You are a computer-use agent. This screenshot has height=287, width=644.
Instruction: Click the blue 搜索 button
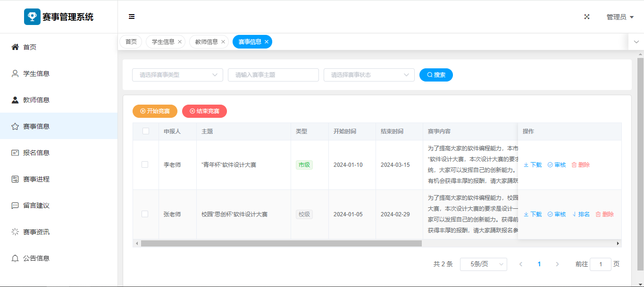(x=436, y=75)
